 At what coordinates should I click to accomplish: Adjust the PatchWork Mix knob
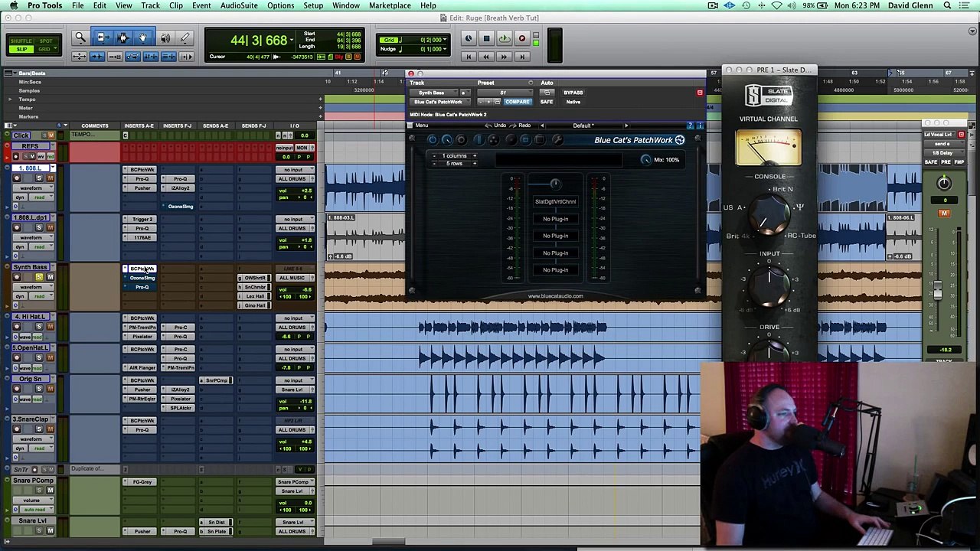pos(645,159)
